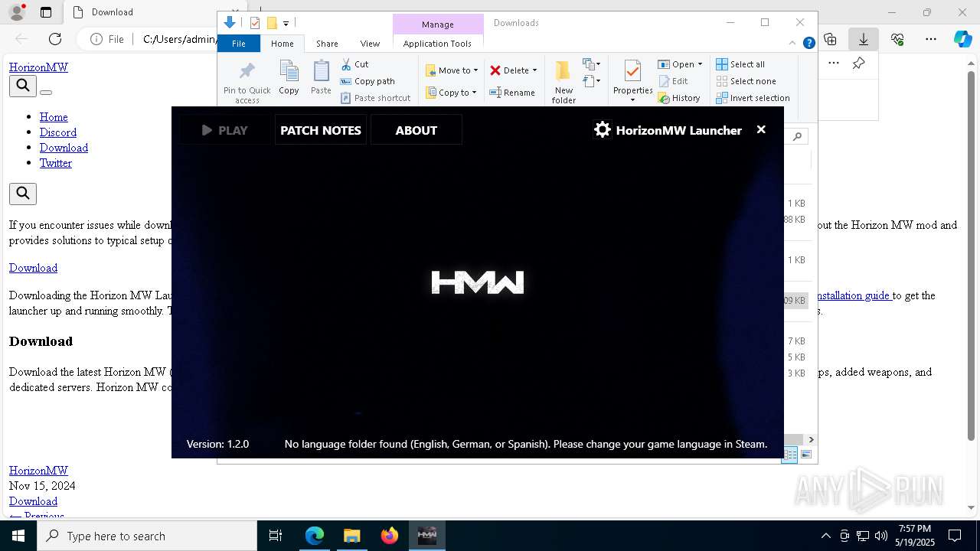
Task: Switch Explorer to details view
Action: click(789, 455)
